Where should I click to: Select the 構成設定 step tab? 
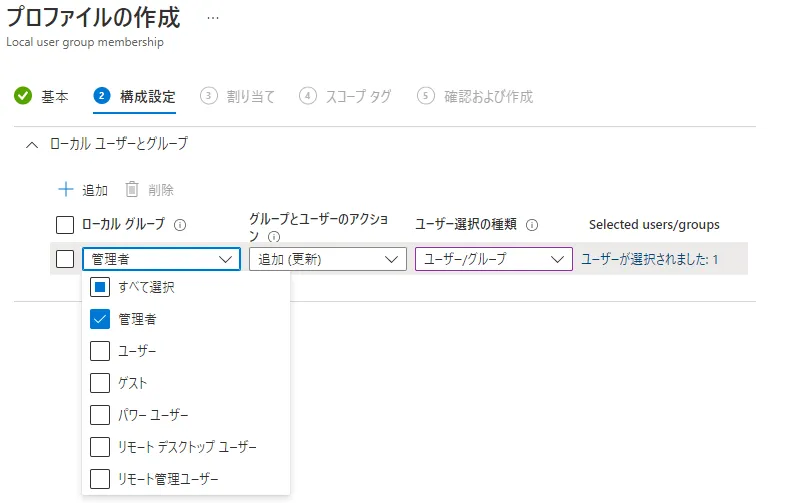point(135,96)
